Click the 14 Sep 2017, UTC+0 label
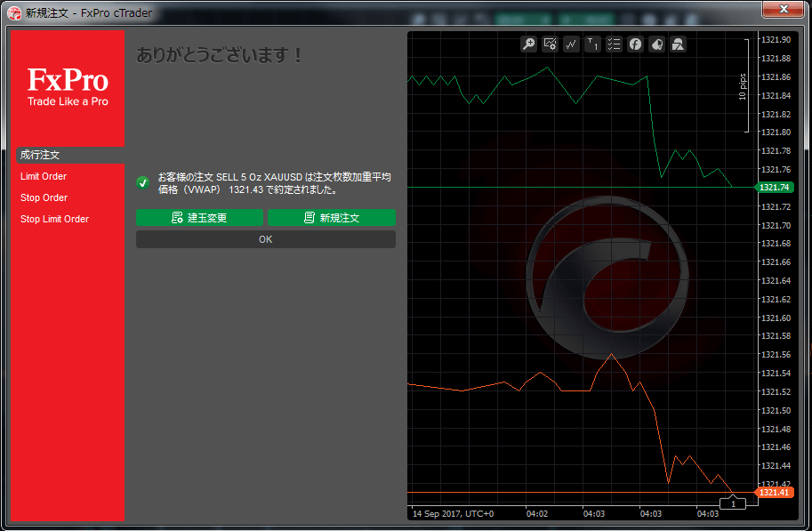 tap(453, 513)
